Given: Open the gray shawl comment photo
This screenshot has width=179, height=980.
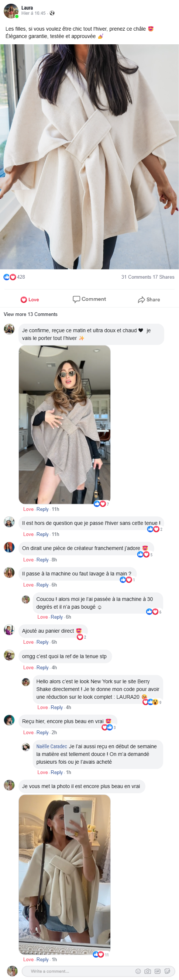Looking at the screenshot, I should click(x=65, y=424).
